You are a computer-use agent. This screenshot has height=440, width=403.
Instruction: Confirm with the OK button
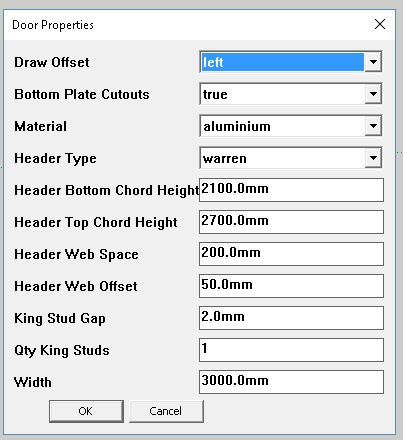click(86, 411)
